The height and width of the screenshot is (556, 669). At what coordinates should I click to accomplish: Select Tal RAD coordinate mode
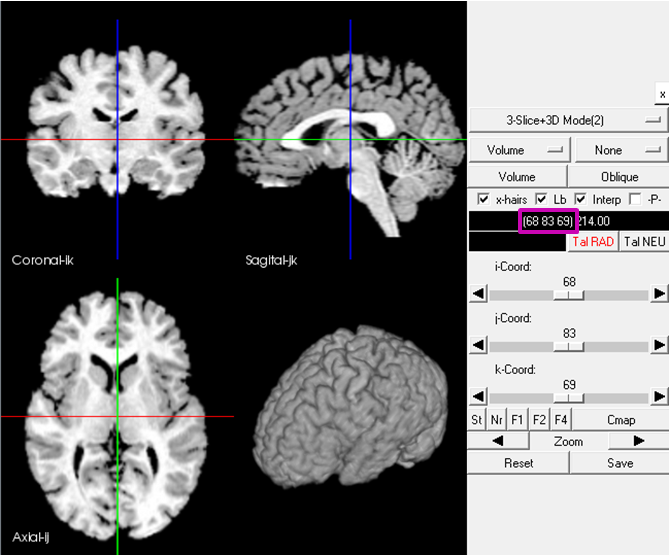[x=593, y=242]
